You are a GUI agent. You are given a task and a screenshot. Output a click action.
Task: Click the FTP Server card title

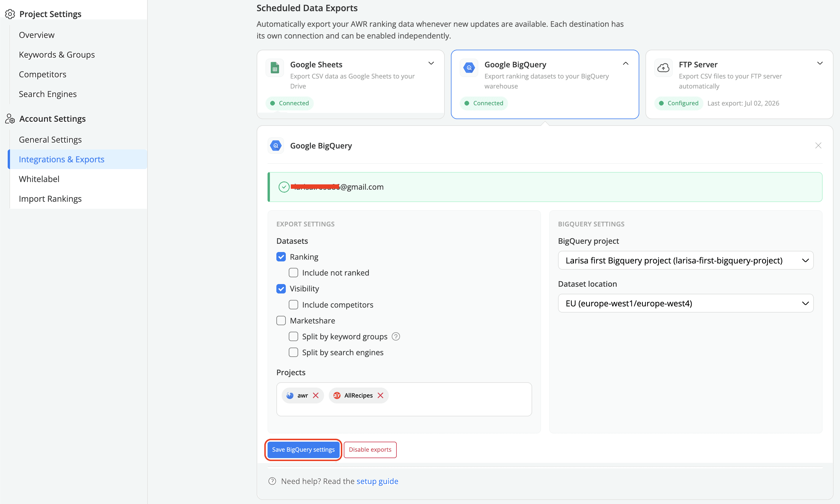(x=698, y=64)
